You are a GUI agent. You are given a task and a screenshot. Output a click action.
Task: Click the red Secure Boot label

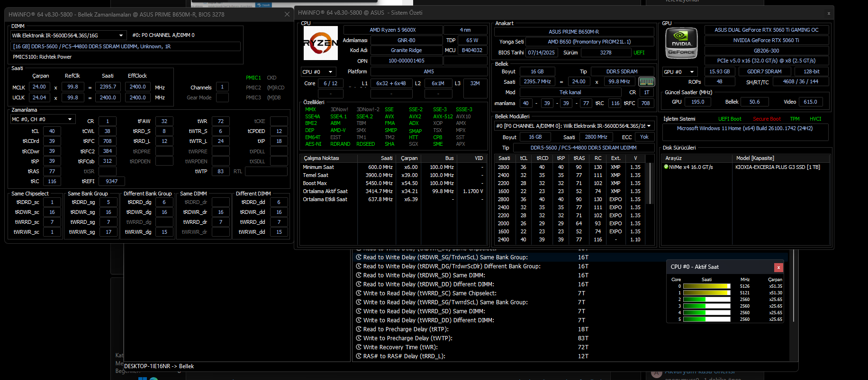pos(767,119)
